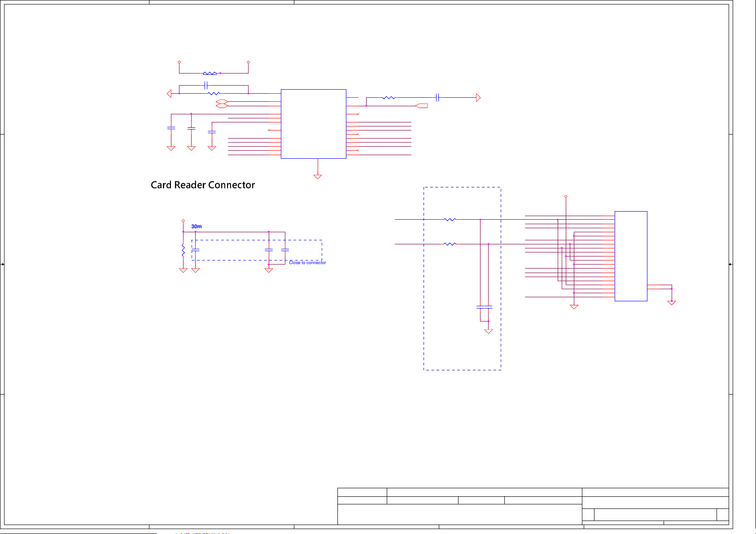
Task: Click the left-pointing port arrow at upper left
Action: 169,94
